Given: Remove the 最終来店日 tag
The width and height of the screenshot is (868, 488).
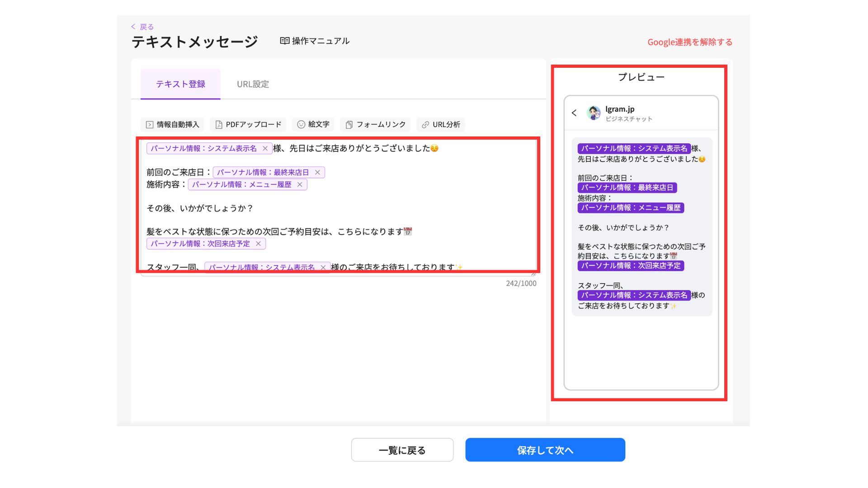Looking at the screenshot, I should tap(317, 173).
